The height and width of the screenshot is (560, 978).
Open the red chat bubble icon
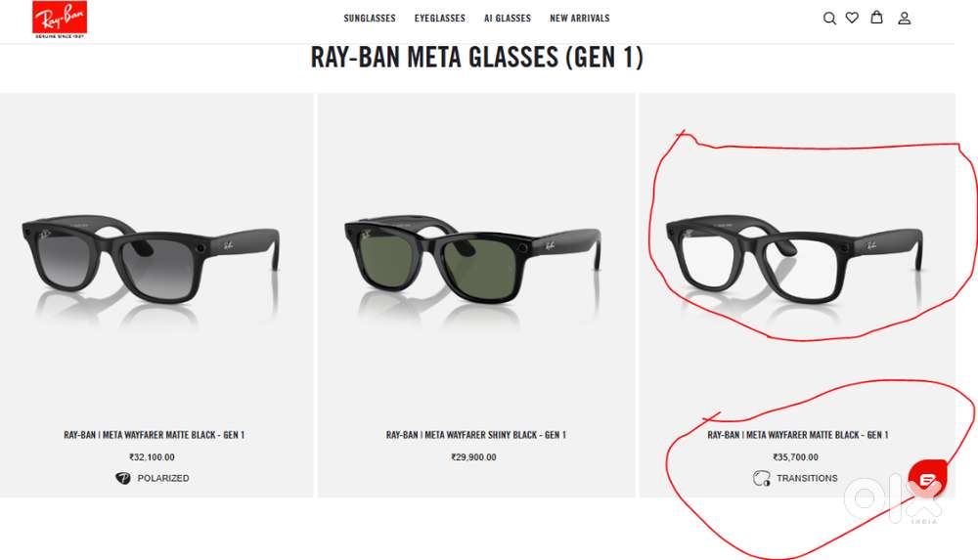tap(927, 480)
